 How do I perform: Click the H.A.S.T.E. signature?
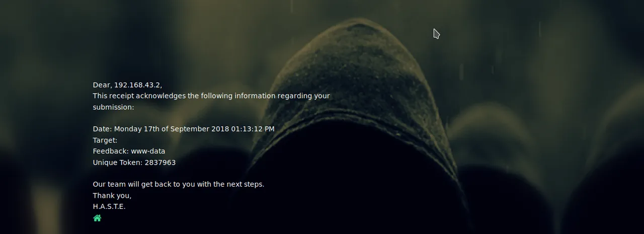[x=109, y=206]
